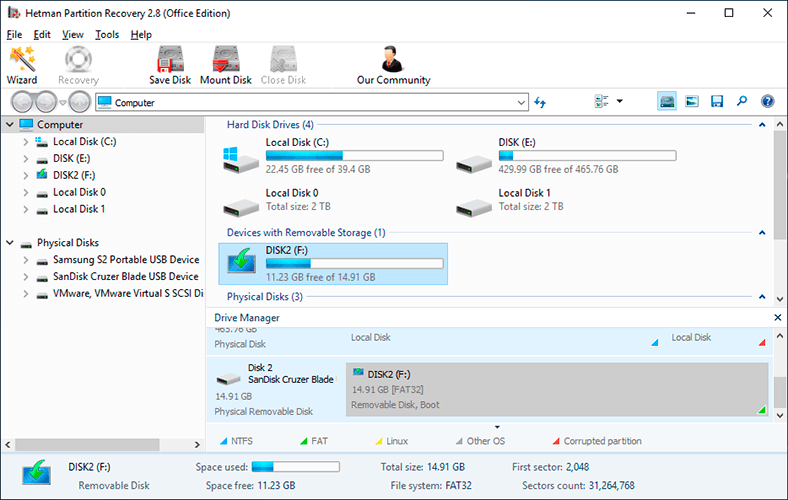Viewport: 788px width, 500px height.
Task: Open help with the blue question mark icon
Action: (767, 102)
